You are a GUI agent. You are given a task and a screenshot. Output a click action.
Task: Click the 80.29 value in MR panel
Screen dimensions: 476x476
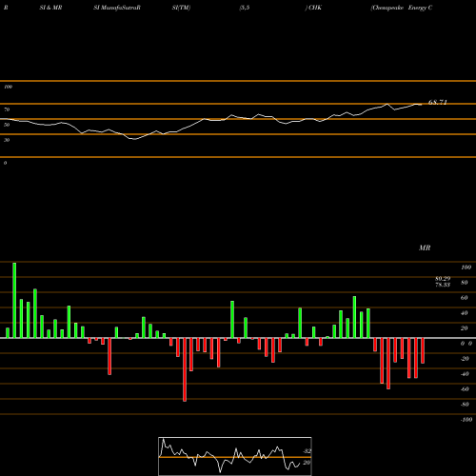pyautogui.click(x=443, y=279)
